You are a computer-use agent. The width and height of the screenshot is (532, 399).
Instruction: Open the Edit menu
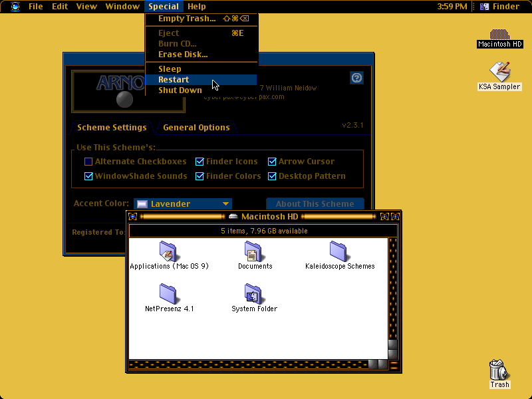(60, 7)
